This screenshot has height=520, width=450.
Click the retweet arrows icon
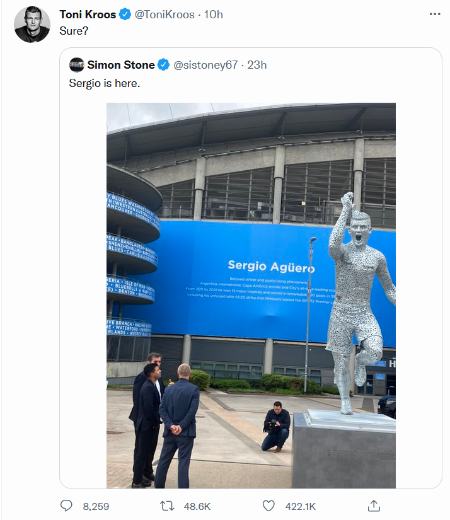[167, 506]
